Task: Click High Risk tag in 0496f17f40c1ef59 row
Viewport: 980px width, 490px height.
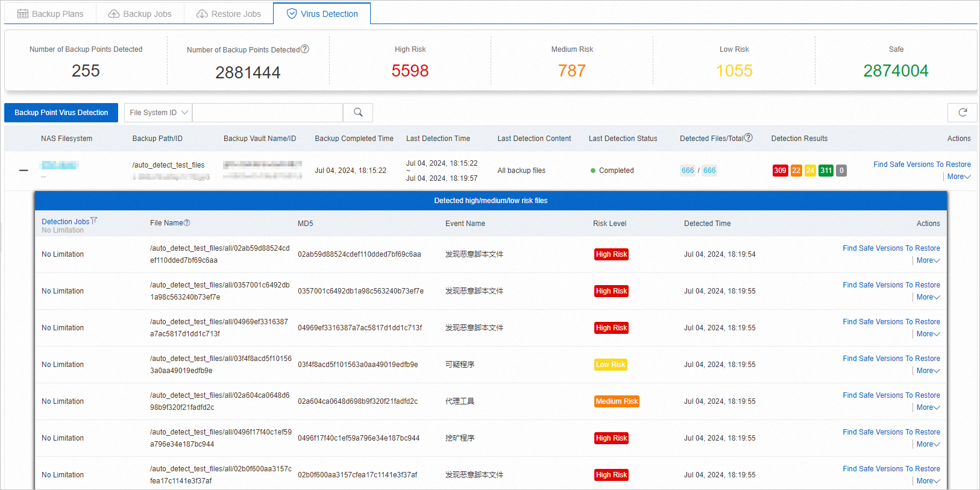Action: [611, 438]
